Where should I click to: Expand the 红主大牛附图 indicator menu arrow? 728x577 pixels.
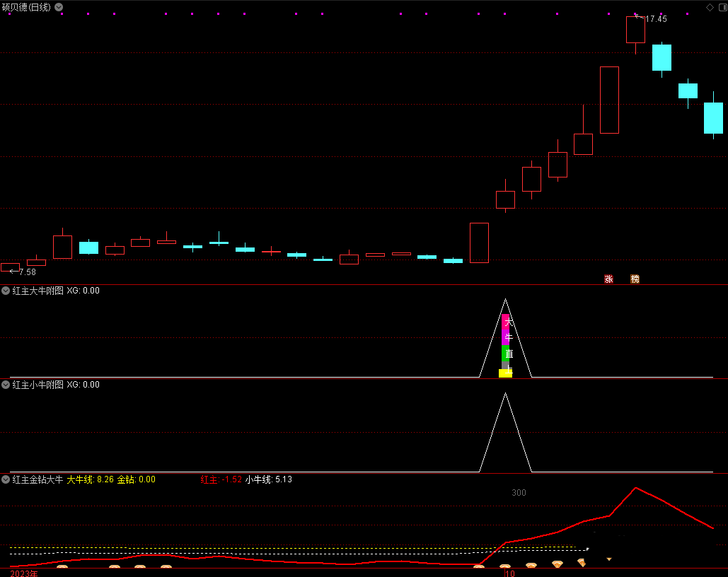pos(6,291)
